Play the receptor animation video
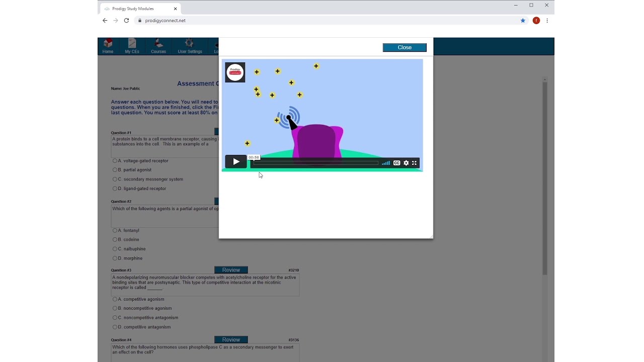Image resolution: width=644 pixels, height=362 pixels. (236, 162)
